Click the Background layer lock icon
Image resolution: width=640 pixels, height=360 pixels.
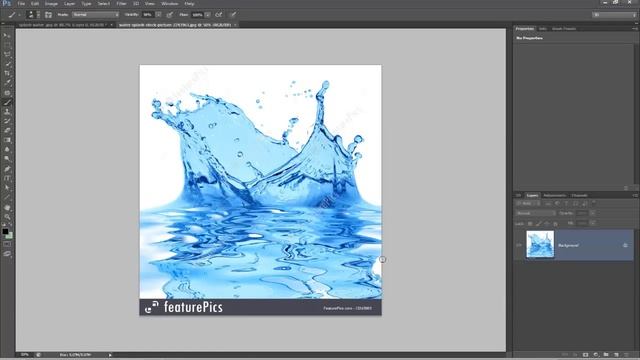(625, 245)
